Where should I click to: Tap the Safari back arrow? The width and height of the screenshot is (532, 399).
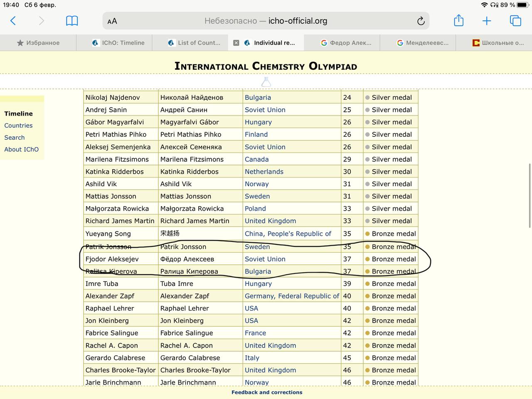point(13,21)
